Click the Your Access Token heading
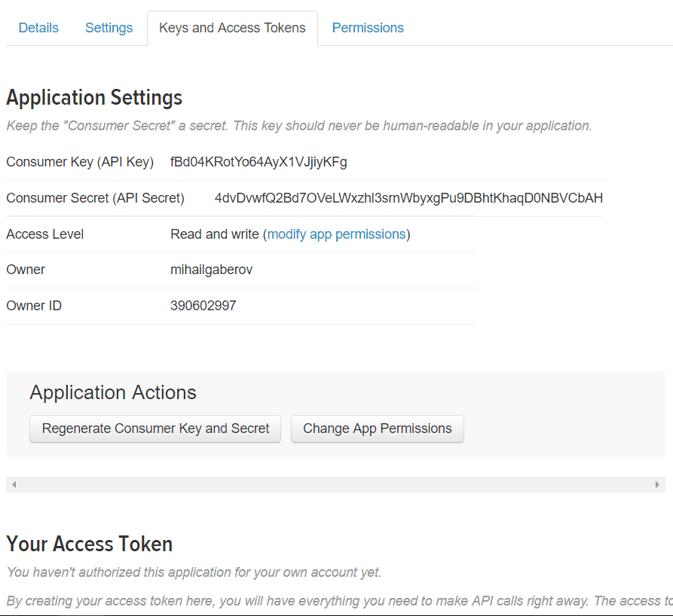673x616 pixels. [x=89, y=544]
